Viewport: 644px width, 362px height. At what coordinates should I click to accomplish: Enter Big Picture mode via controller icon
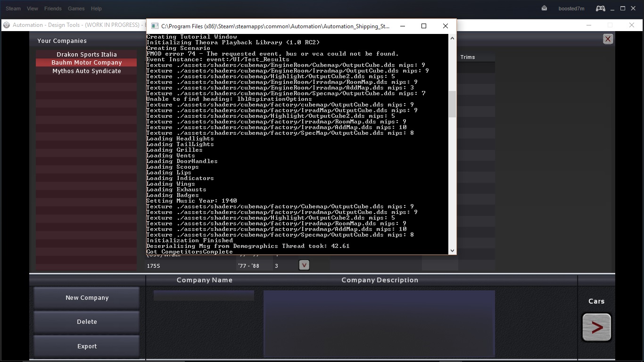tap(600, 8)
